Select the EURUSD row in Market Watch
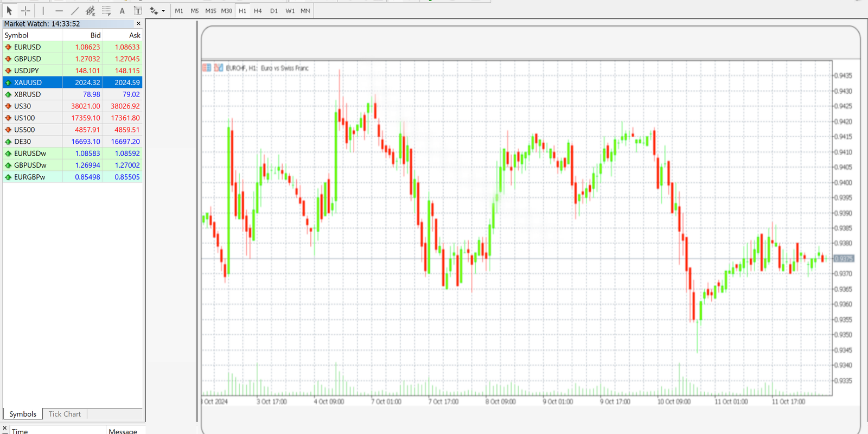868x434 pixels. [x=73, y=47]
